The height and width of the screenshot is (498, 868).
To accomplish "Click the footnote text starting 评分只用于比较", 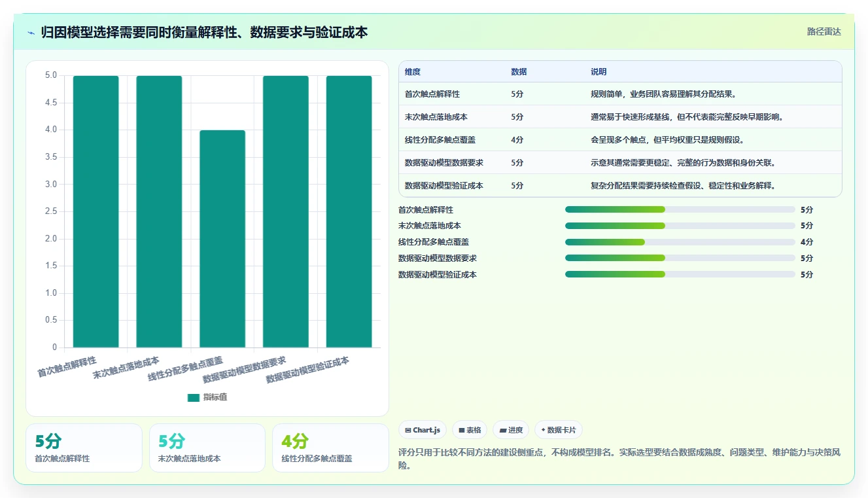I will [619, 459].
